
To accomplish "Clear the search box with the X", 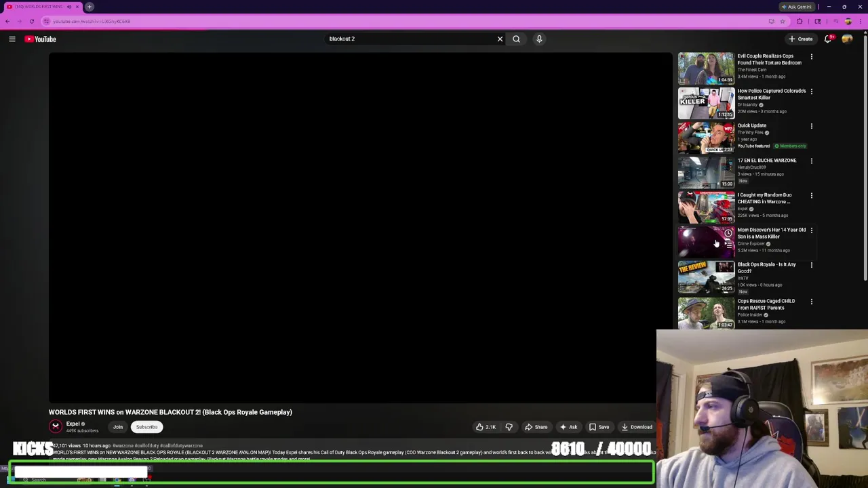I will tap(500, 39).
